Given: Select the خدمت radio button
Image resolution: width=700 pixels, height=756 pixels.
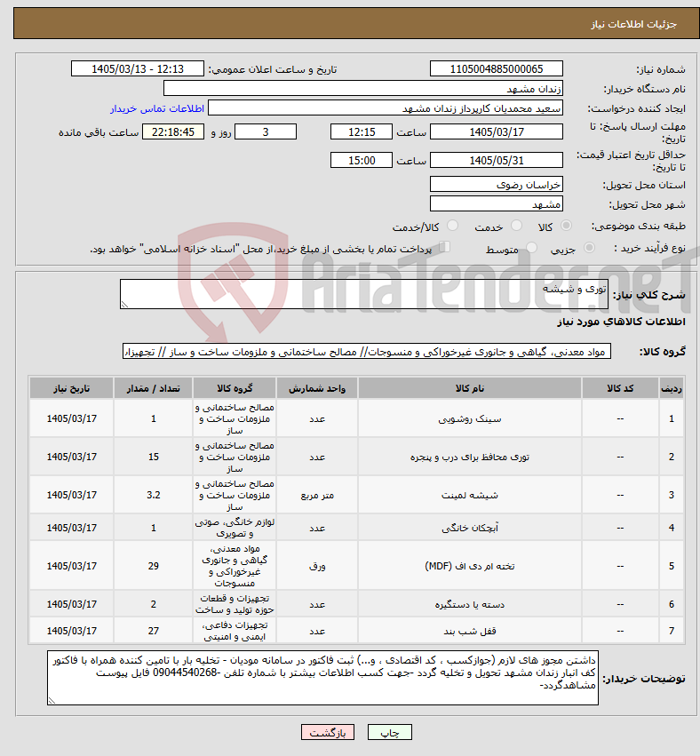Looking at the screenshot, I should click(x=516, y=226).
